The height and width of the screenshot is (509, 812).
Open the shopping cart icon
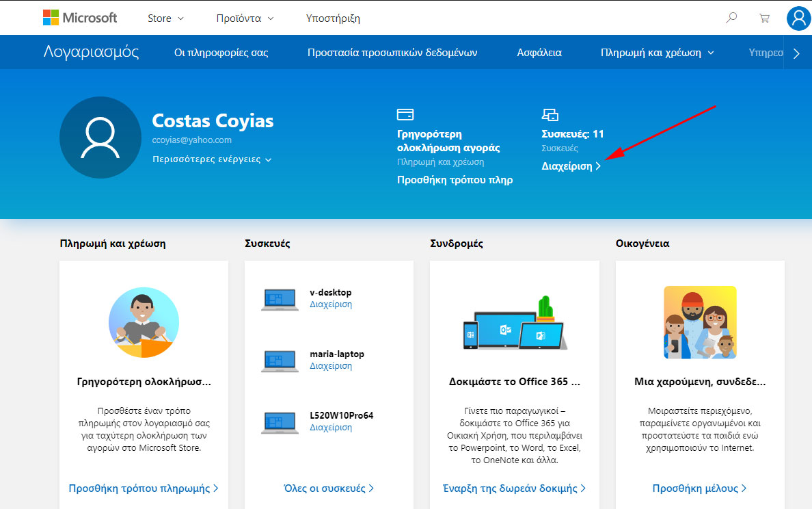point(764,18)
